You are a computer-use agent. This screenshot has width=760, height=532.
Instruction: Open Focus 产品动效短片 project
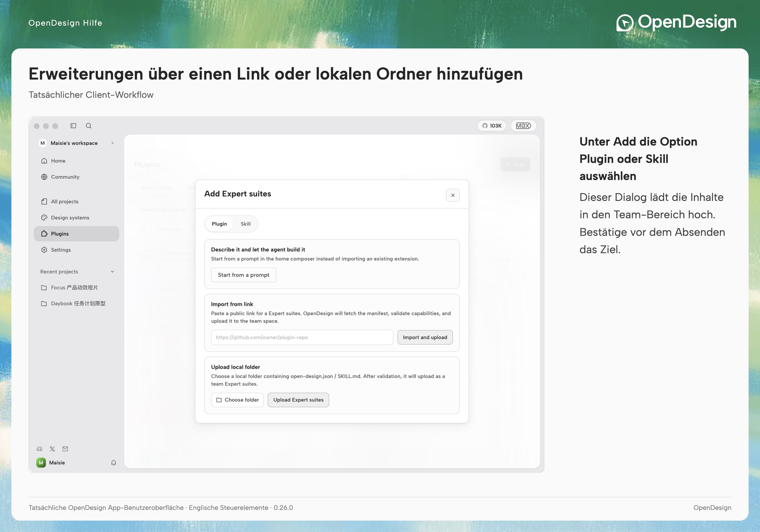(x=76, y=288)
